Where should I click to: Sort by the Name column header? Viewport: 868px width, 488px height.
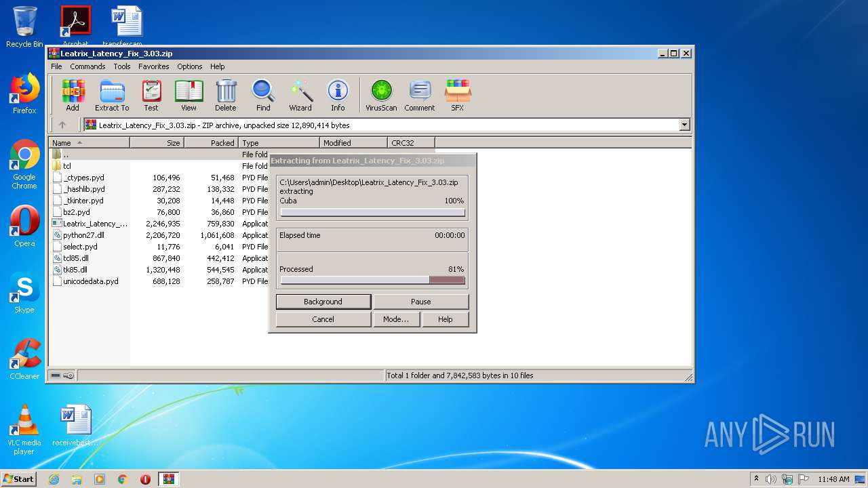pyautogui.click(x=90, y=143)
